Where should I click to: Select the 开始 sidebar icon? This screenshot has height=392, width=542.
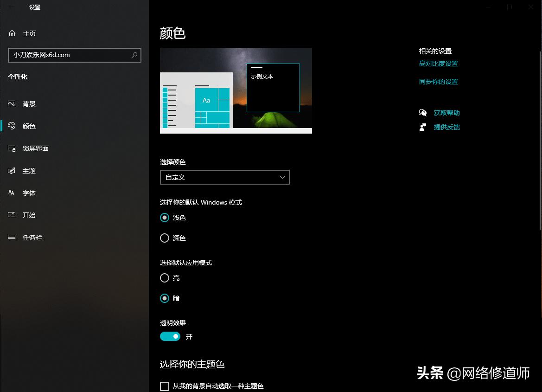coord(12,215)
